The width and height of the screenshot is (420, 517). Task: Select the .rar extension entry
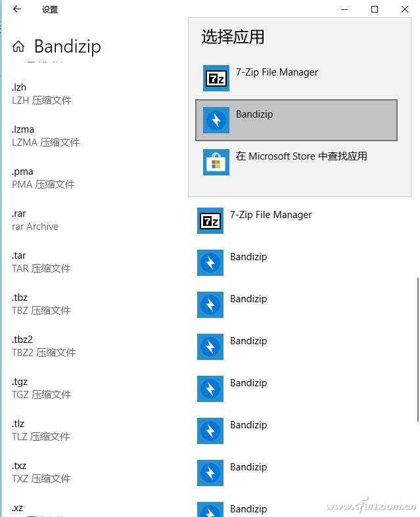pyautogui.click(x=19, y=214)
